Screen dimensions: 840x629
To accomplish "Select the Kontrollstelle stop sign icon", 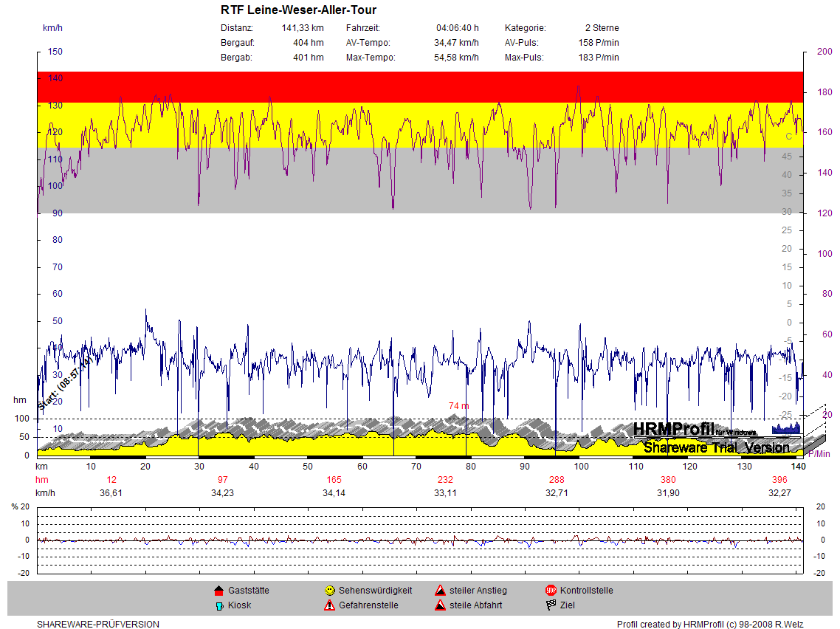I will pyautogui.click(x=550, y=591).
